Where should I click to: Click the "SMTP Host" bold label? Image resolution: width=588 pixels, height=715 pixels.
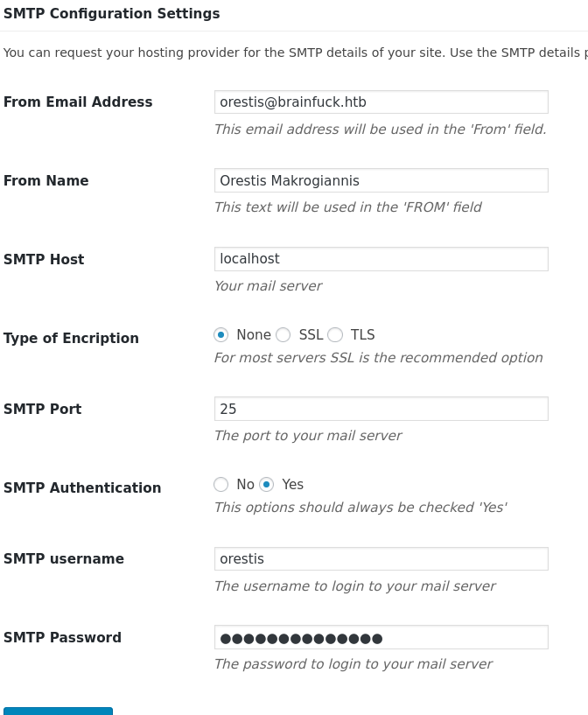(x=44, y=260)
